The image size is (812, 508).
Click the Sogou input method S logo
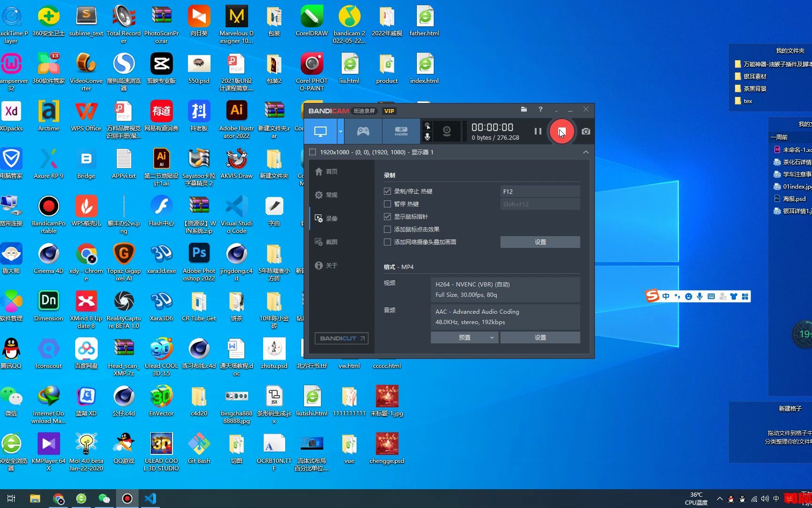(x=652, y=296)
